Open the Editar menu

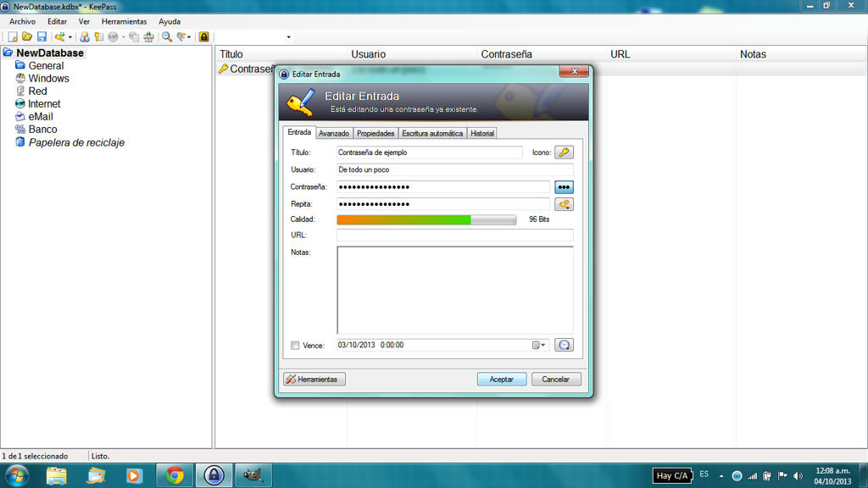pyautogui.click(x=57, y=21)
